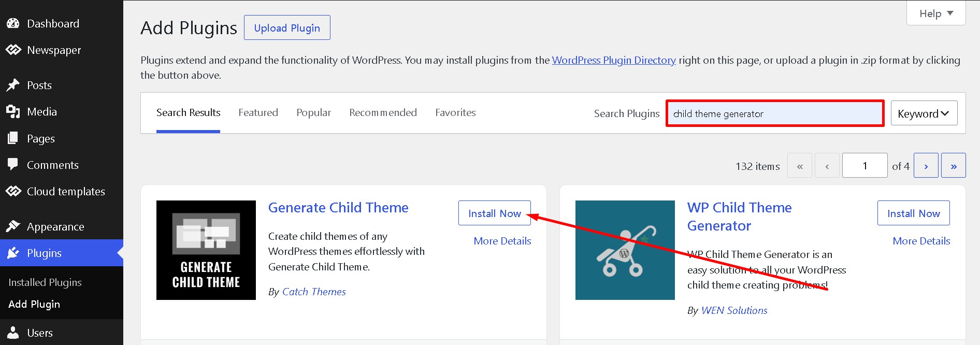Open the Media menu label
The width and height of the screenshot is (980, 345).
coord(42,111)
